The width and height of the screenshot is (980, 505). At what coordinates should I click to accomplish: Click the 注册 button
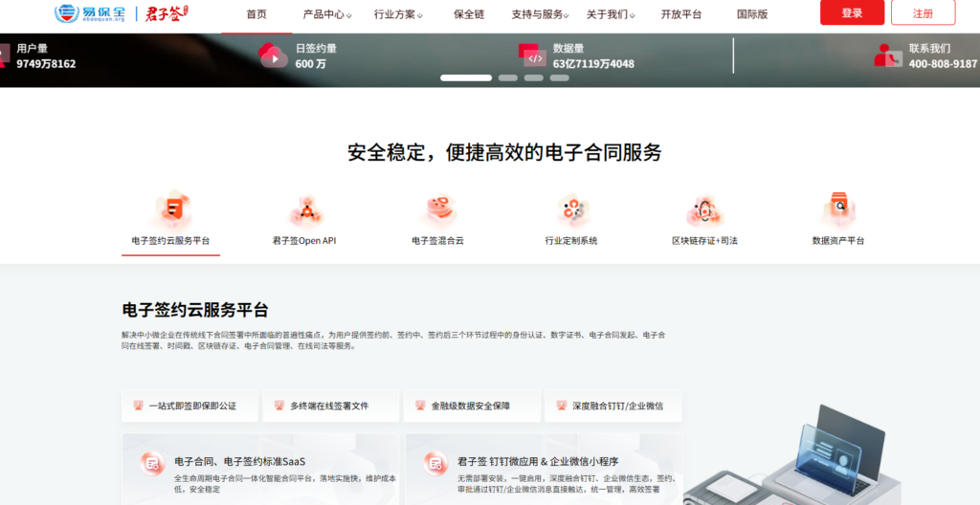924,12
